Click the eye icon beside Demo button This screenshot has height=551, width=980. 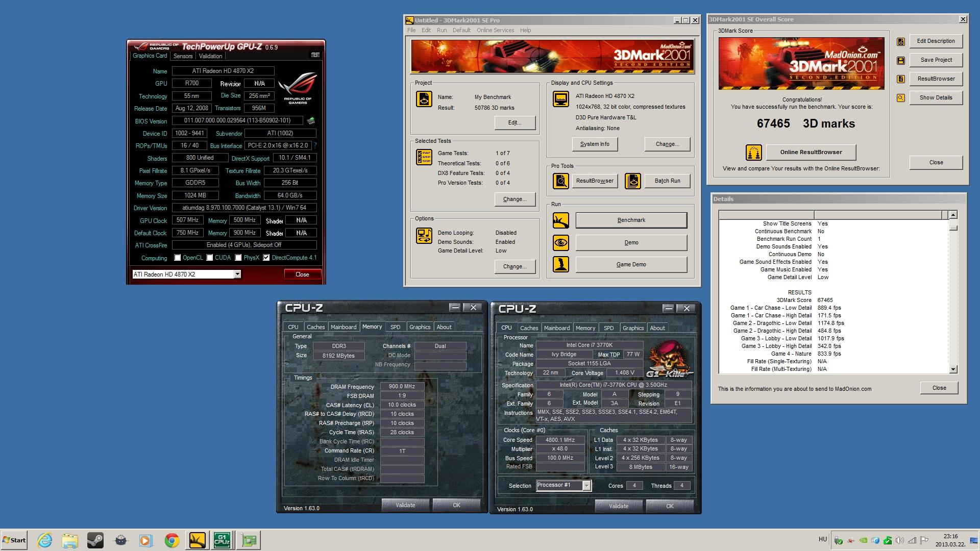[561, 242]
